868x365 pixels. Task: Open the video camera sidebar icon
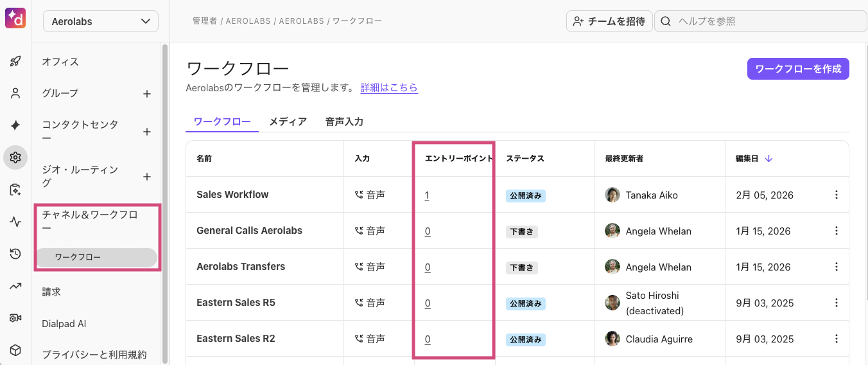tap(15, 318)
